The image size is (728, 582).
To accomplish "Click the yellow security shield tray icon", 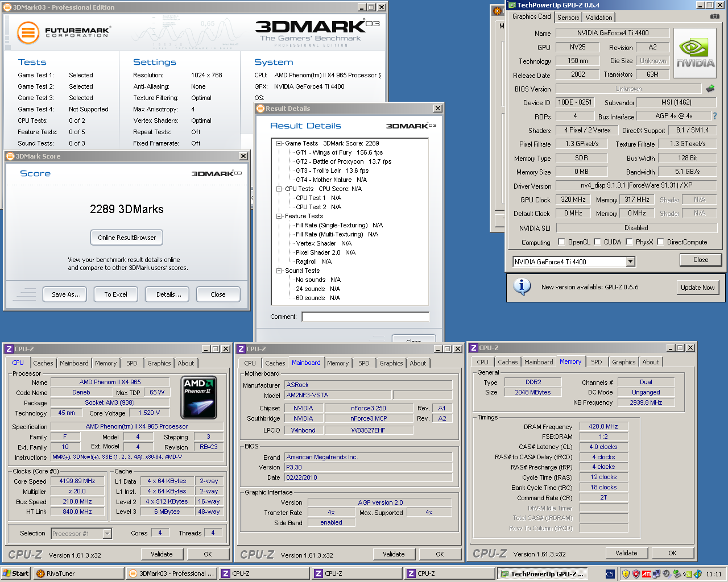I will (x=626, y=574).
